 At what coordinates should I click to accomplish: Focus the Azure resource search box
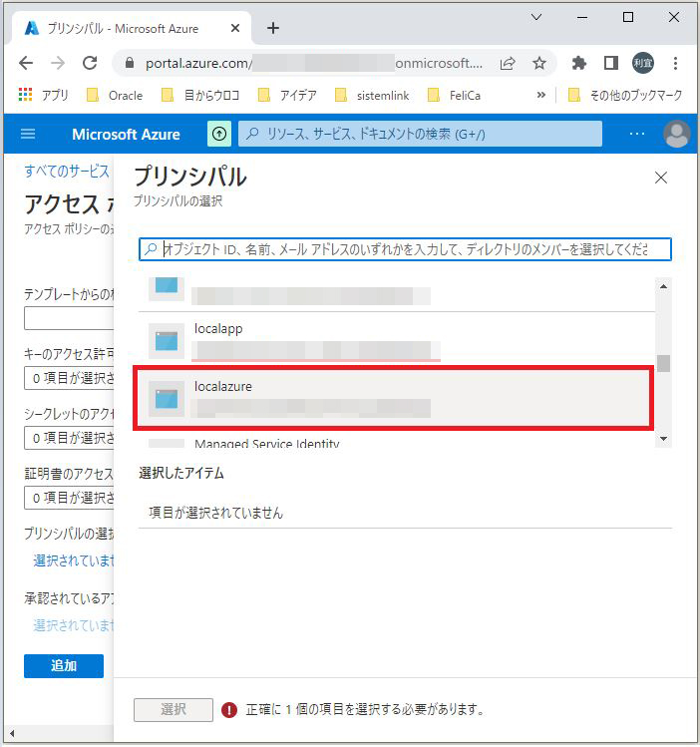420,134
